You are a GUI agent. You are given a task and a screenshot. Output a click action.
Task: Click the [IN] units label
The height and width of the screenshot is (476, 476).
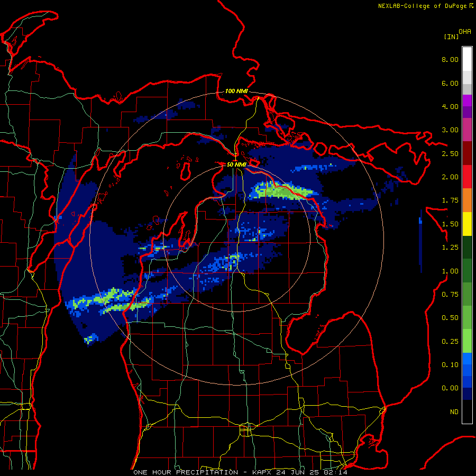(451, 36)
